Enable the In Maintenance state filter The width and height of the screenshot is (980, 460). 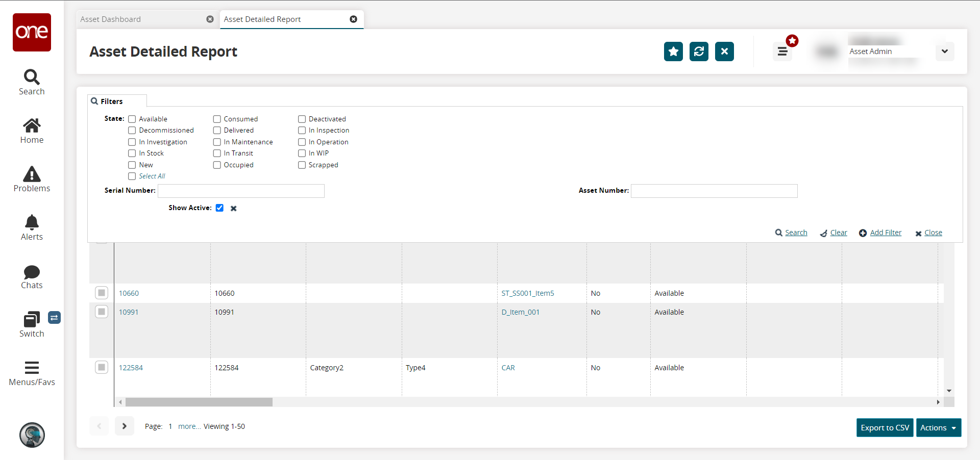[217, 142]
